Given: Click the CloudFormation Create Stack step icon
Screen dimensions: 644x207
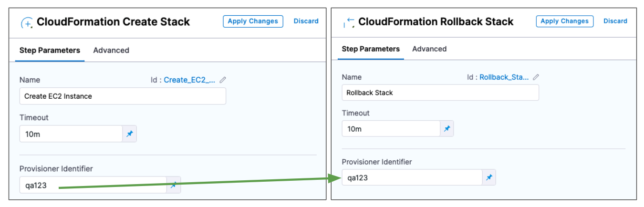Looking at the screenshot, I should pos(27,22).
